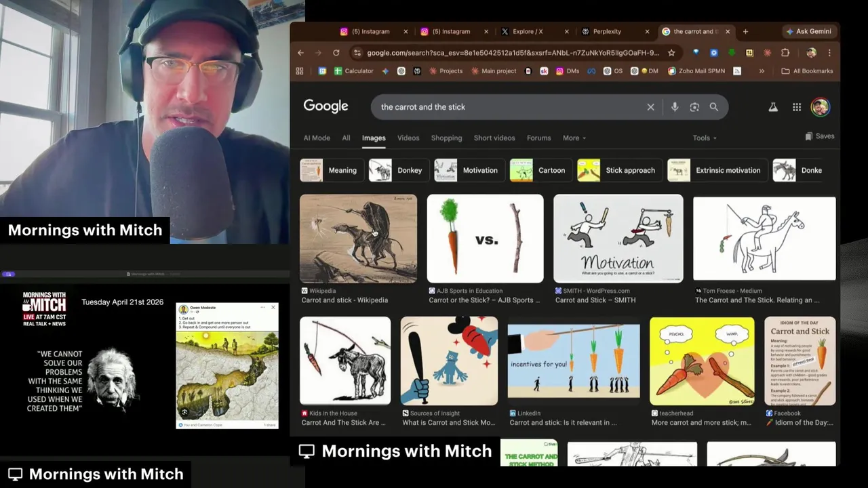Open the DMs Instagram bookmark
This screenshot has height=488, width=868.
(x=567, y=70)
